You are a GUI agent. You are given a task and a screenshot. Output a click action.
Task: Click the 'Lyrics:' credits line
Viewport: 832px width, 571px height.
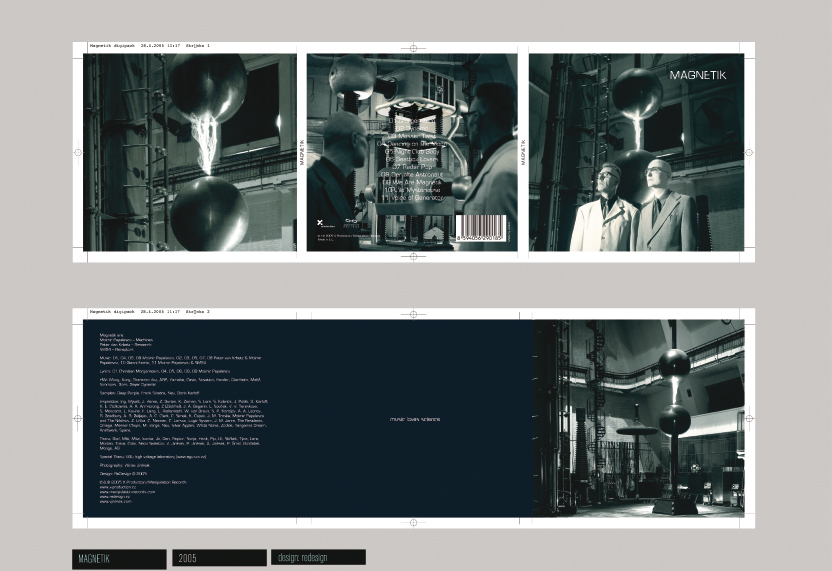pyautogui.click(x=164, y=371)
